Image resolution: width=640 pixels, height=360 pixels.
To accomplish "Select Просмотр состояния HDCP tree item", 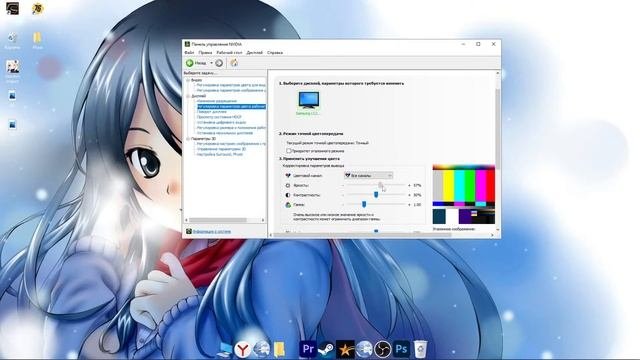I will point(219,117).
